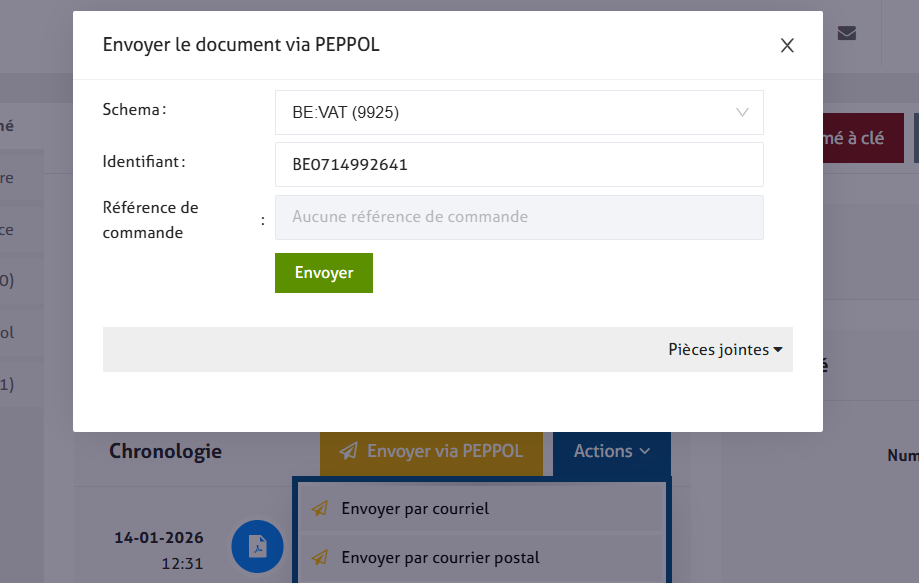This screenshot has width=919, height=583.
Task: Click paper plane icon beside Envoyer par courriel
Action: click(320, 508)
